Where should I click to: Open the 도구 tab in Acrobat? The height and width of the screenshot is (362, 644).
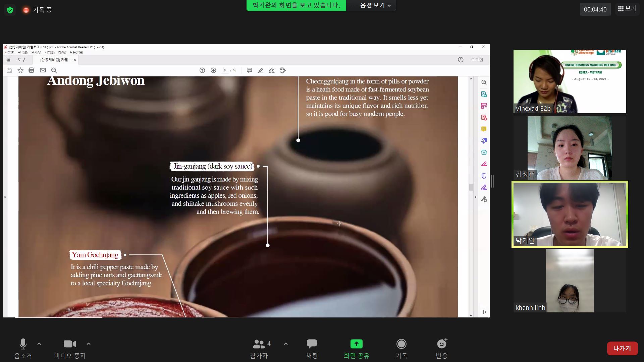(x=21, y=60)
